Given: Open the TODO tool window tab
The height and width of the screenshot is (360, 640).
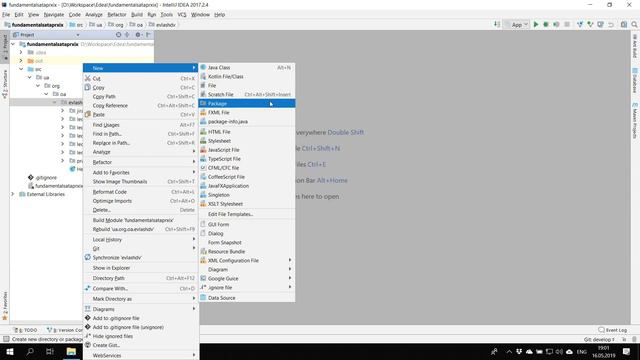Looking at the screenshot, I should pos(25,330).
